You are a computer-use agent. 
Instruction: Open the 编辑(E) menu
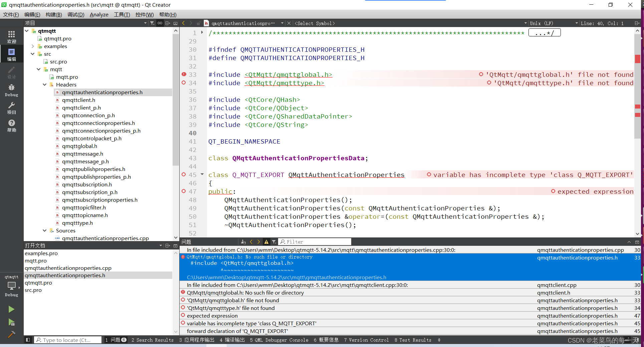point(32,14)
